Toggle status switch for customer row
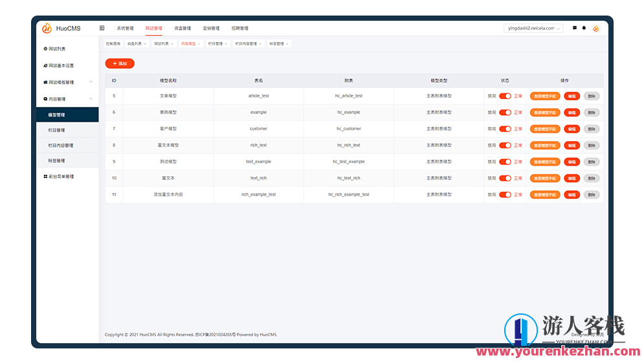Screen dimensions: 644x362 coord(505,129)
